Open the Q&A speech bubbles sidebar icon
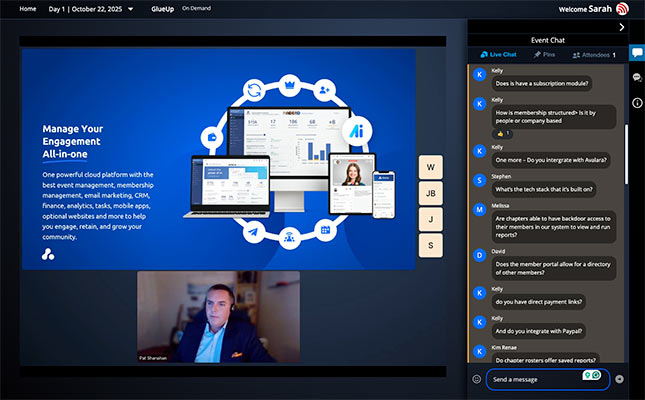The image size is (645, 400). click(x=637, y=77)
